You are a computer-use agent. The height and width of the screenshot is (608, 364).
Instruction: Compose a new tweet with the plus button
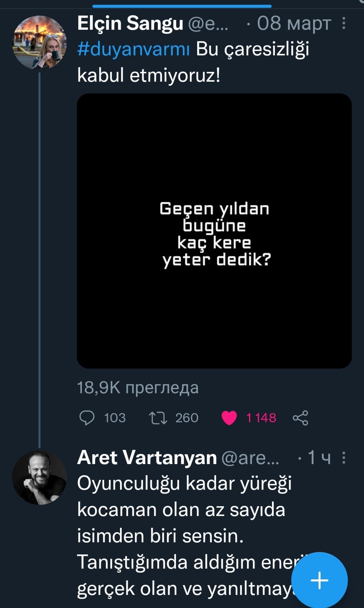pos(319,580)
